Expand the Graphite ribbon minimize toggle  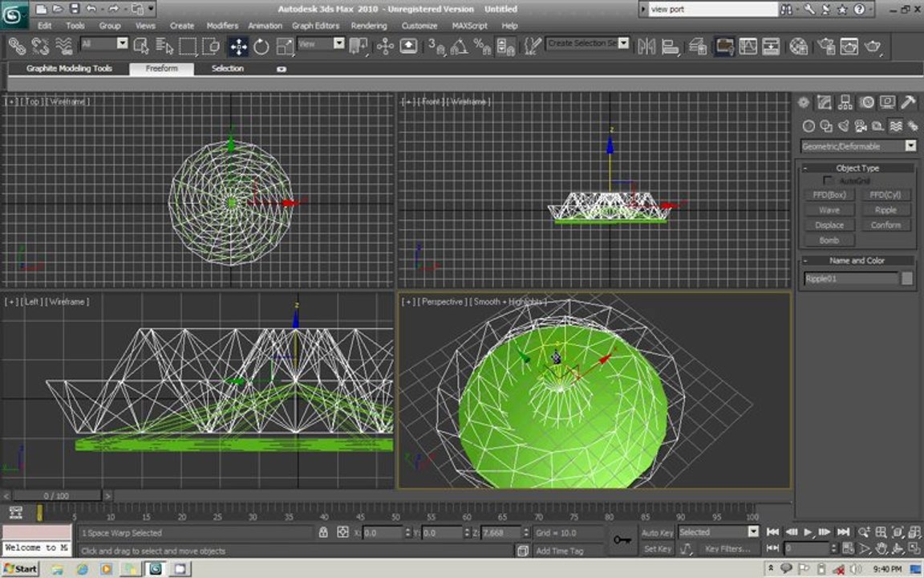tap(281, 69)
